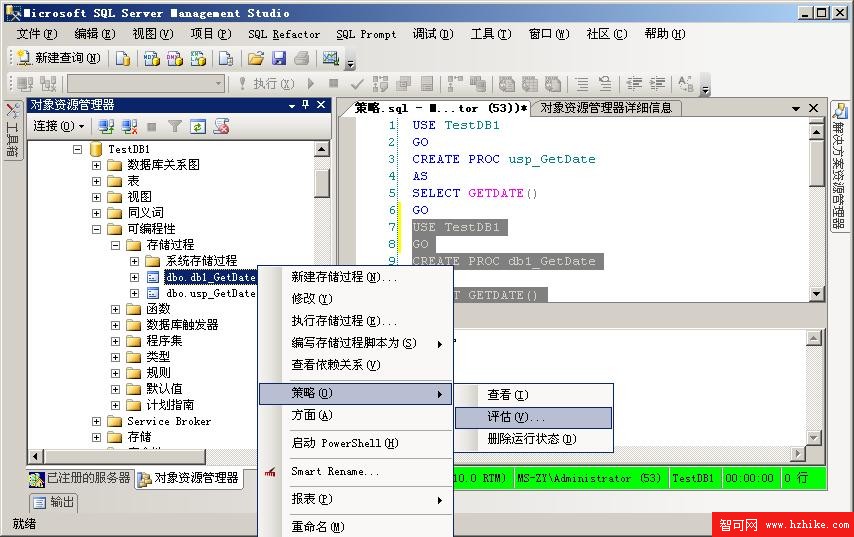The height and width of the screenshot is (537, 854).
Task: Click the Change Connection icon in the editor toolbar
Action: (48, 84)
